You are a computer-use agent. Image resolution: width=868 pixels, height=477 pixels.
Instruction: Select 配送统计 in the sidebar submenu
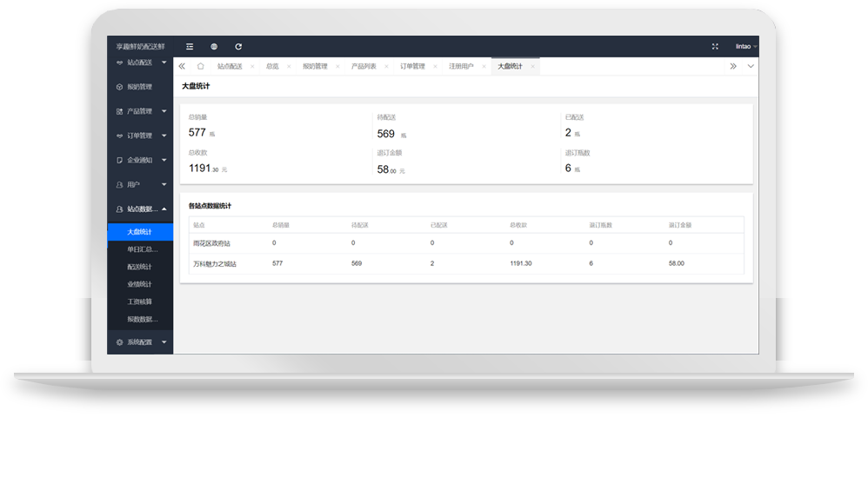(x=139, y=267)
